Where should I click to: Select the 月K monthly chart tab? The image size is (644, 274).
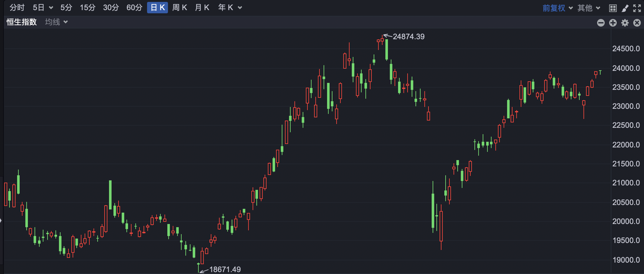(202, 8)
